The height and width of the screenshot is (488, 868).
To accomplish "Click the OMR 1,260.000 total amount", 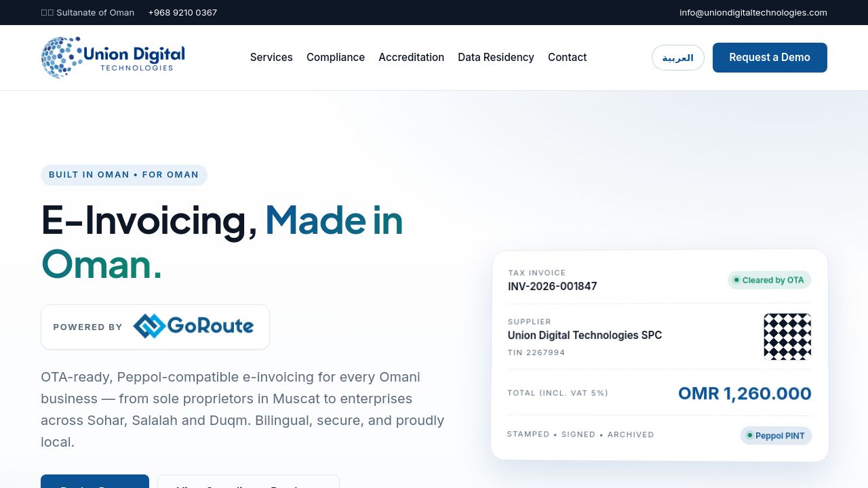I will pyautogui.click(x=745, y=393).
